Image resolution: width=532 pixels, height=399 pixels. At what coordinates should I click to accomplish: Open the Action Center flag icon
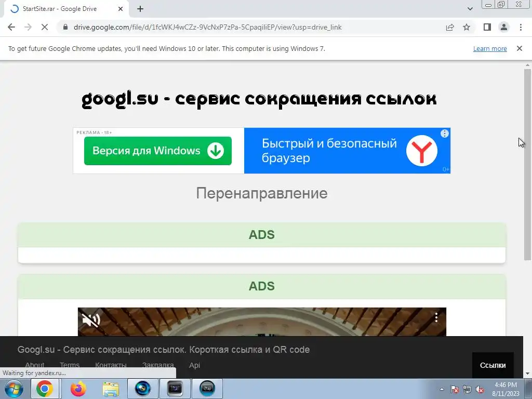click(455, 390)
